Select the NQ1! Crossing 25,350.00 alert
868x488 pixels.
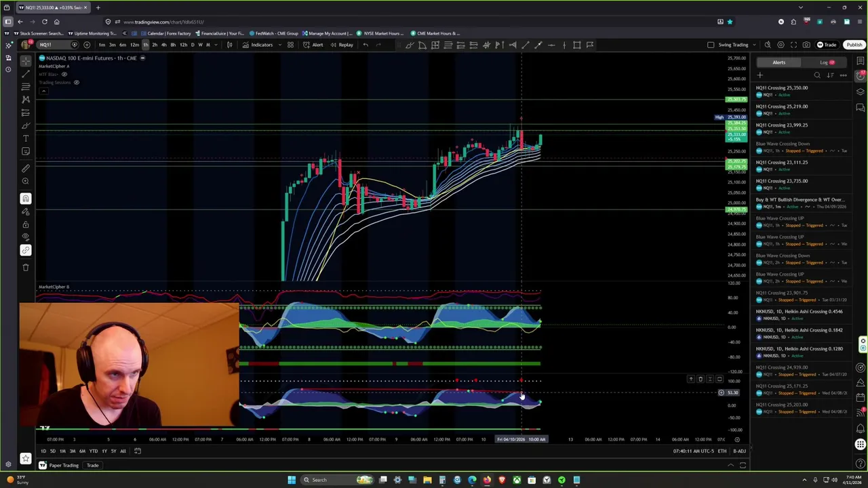[x=802, y=91]
